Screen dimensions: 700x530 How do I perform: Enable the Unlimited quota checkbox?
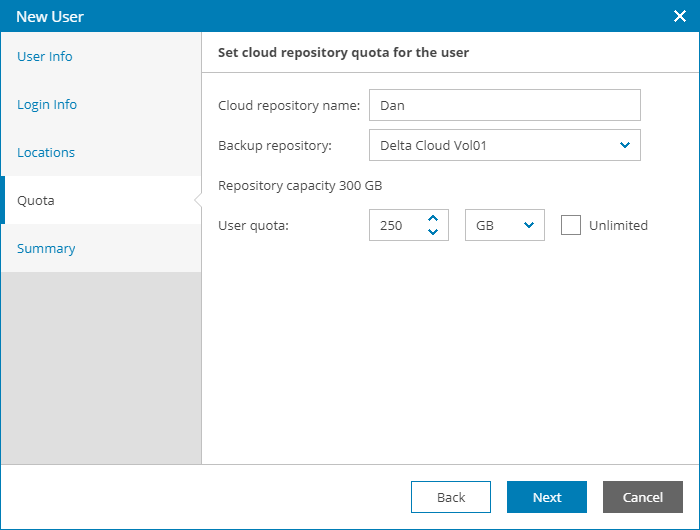pos(571,225)
